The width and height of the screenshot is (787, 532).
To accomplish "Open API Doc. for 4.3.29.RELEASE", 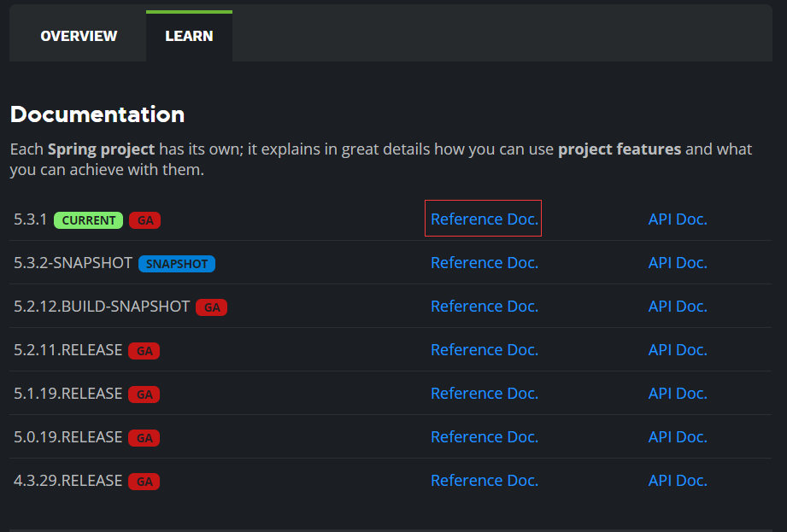I will (x=678, y=480).
